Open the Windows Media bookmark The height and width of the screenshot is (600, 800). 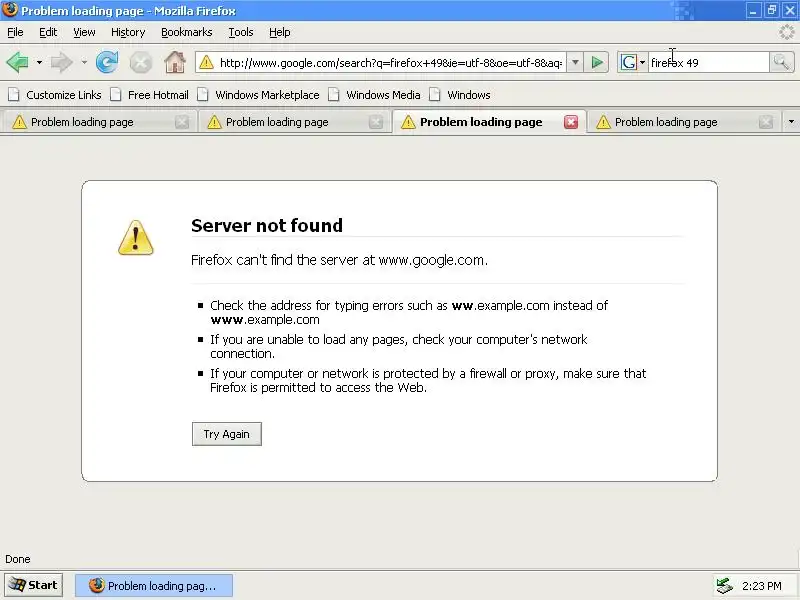point(374,95)
